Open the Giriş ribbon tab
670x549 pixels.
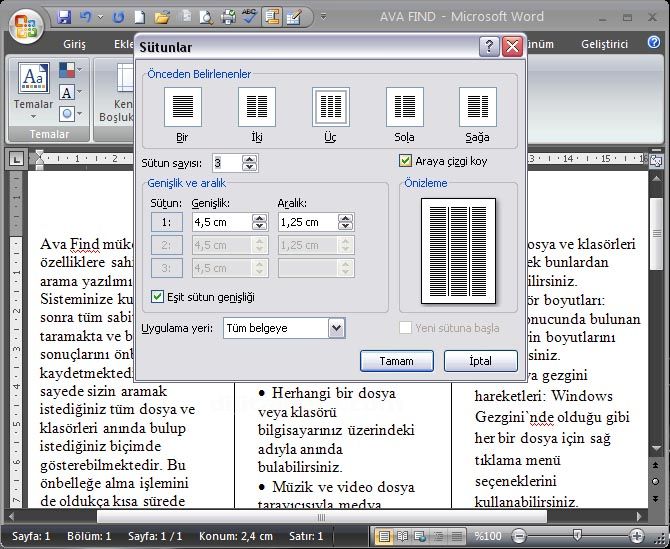74,44
